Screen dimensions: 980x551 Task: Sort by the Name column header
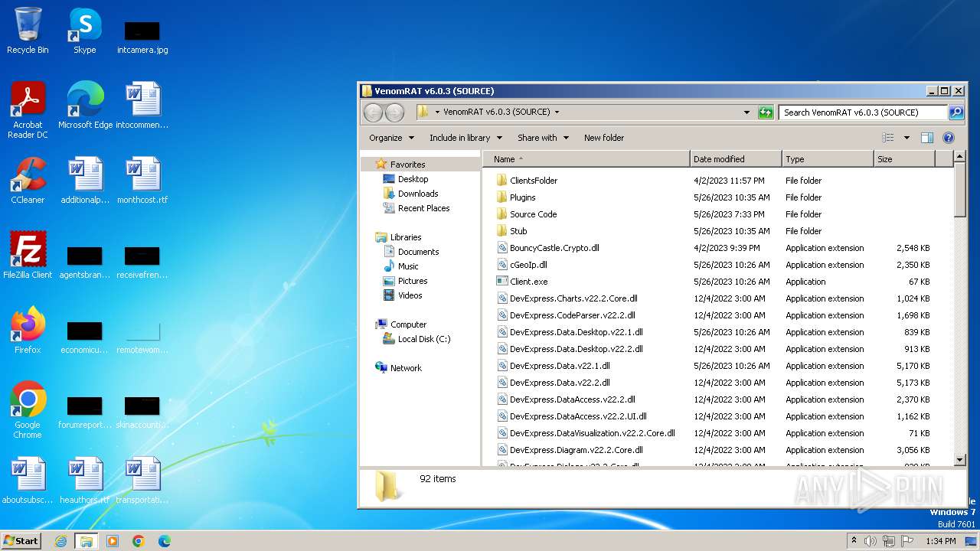586,159
